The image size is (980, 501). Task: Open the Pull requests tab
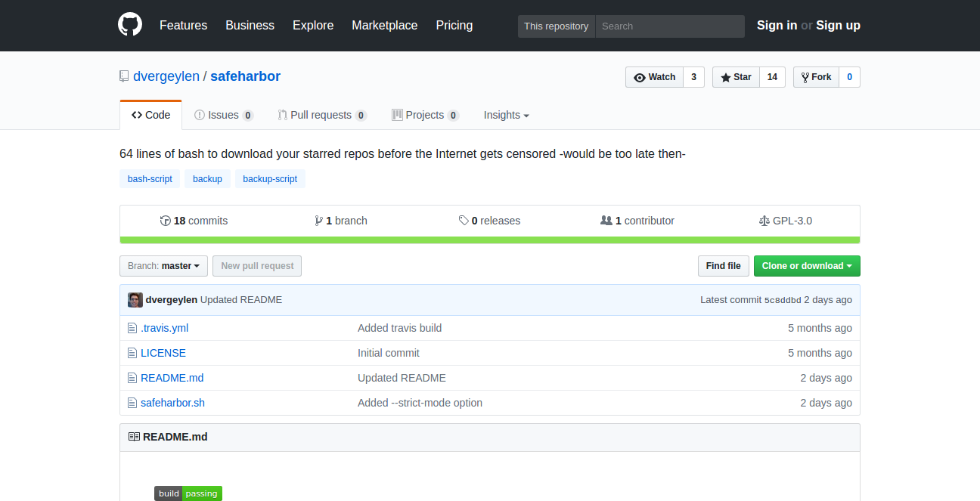click(x=322, y=115)
